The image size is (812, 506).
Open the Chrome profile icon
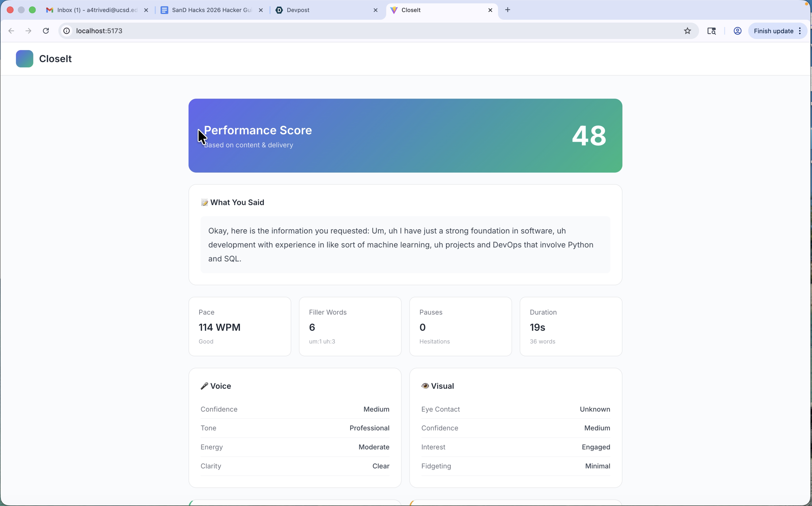[737, 31]
